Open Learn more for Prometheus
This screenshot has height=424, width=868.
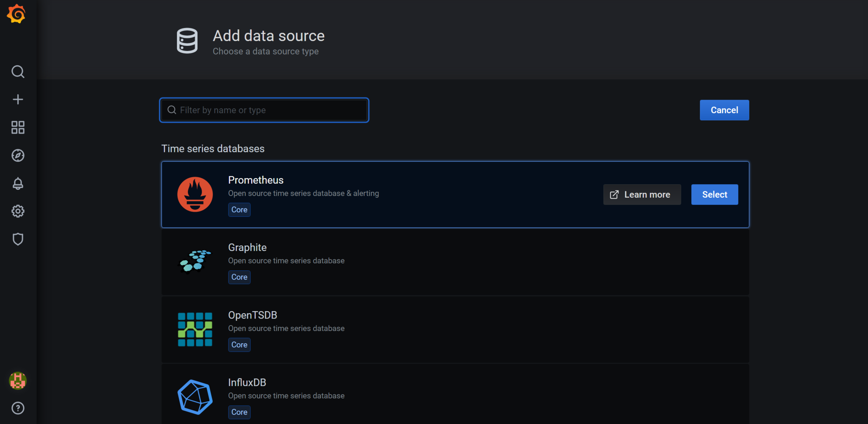(642, 194)
